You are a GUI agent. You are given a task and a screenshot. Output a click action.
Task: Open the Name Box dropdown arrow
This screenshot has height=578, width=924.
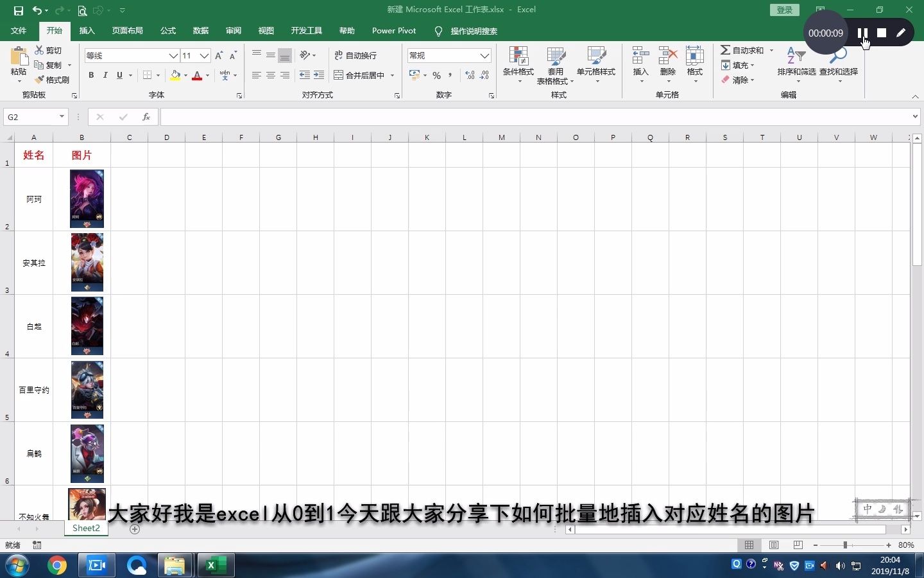point(62,117)
